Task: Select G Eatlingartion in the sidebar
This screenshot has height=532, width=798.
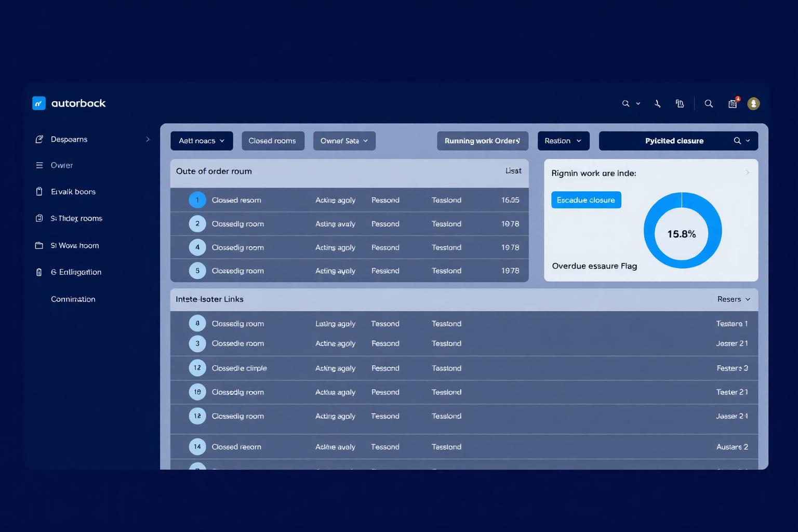Action: 76,272
